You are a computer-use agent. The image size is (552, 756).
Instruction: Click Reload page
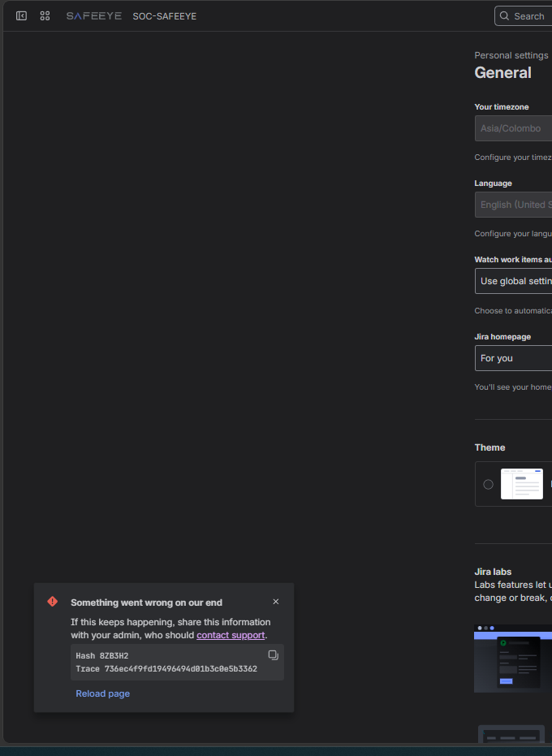pos(102,693)
